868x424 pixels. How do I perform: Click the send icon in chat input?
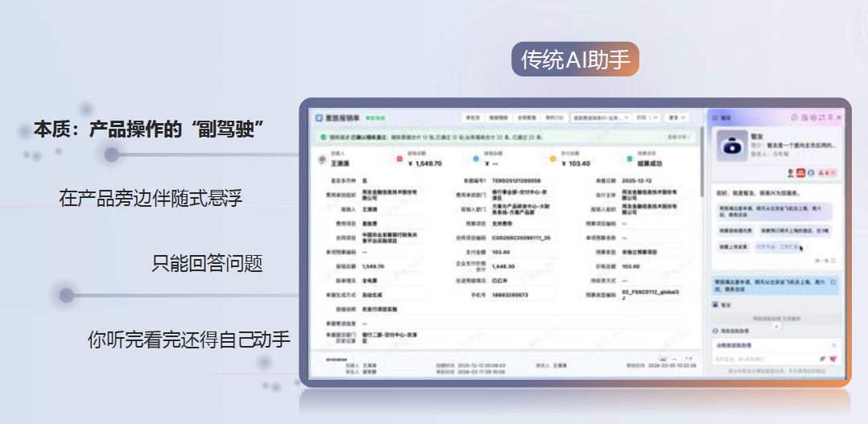834,358
